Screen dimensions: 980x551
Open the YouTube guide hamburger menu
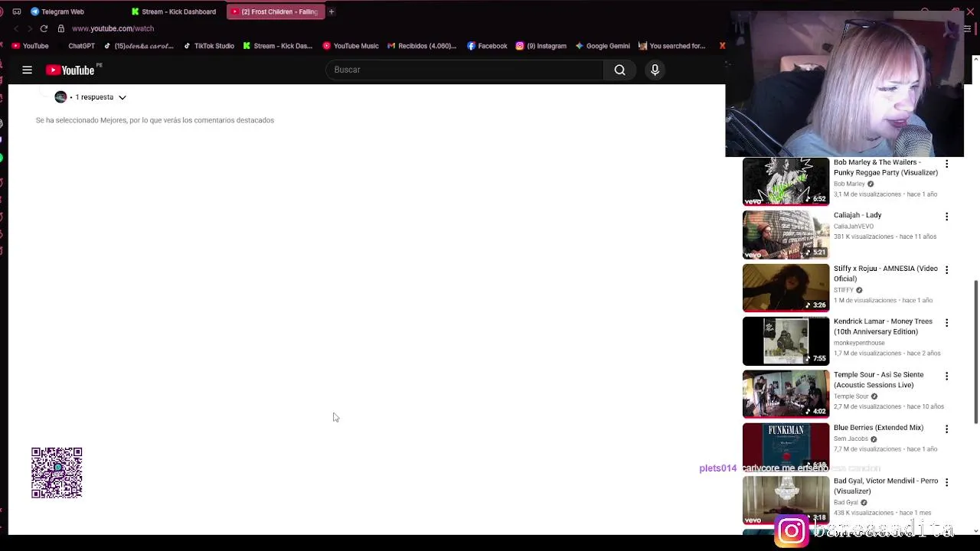point(27,70)
